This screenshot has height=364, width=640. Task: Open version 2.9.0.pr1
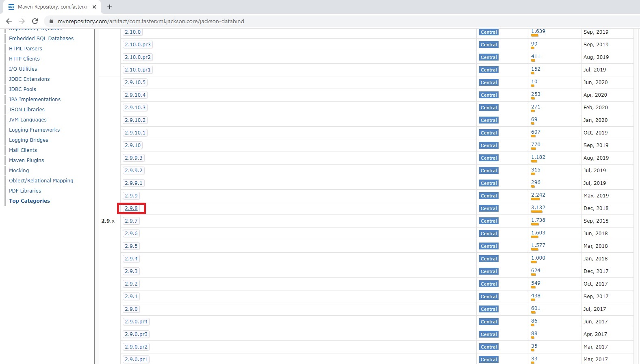click(x=136, y=360)
